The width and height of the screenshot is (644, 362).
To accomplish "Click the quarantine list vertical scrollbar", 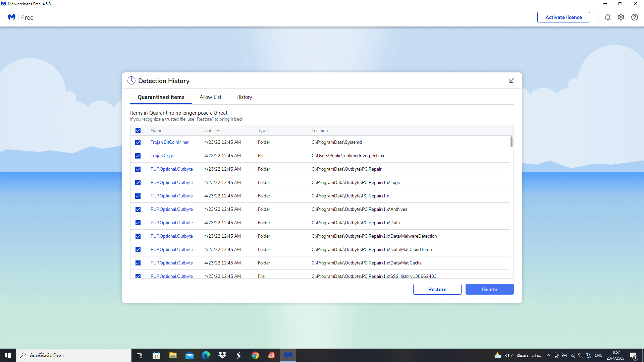I will pyautogui.click(x=511, y=142).
